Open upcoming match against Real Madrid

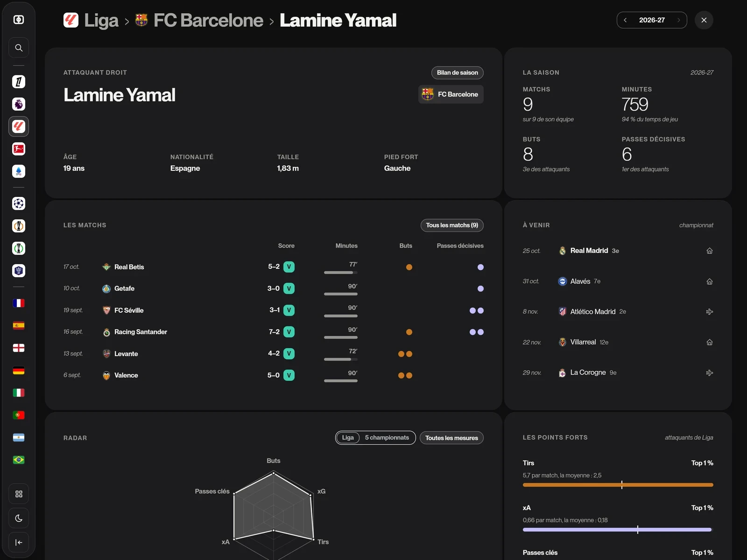pyautogui.click(x=618, y=251)
